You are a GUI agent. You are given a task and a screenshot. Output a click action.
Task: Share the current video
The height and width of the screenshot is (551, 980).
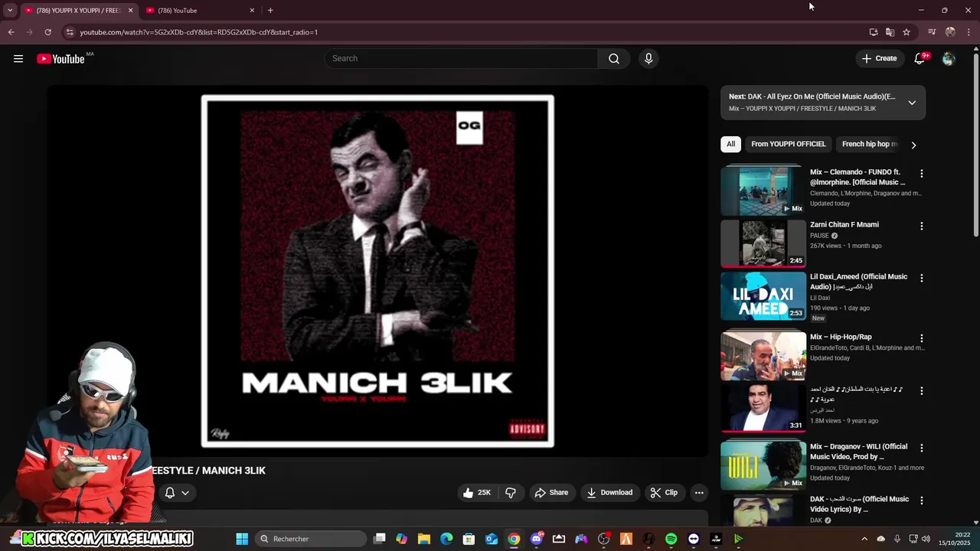coord(551,493)
